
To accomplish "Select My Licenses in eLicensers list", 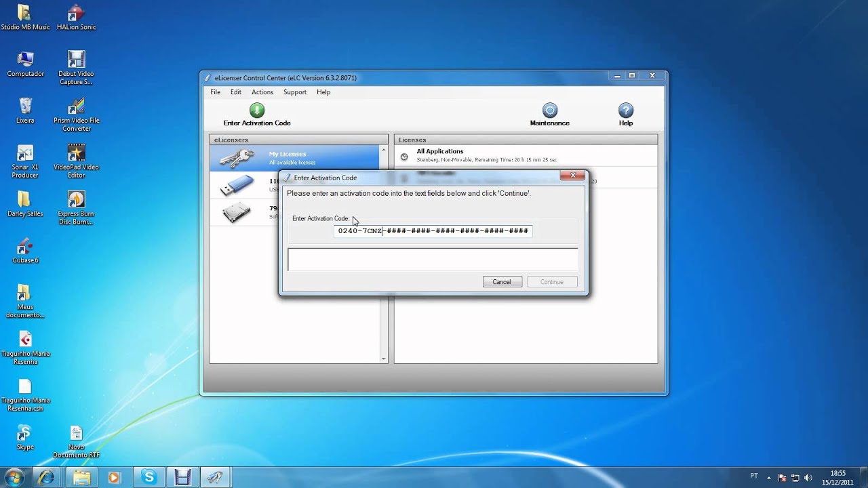I will click(x=295, y=157).
